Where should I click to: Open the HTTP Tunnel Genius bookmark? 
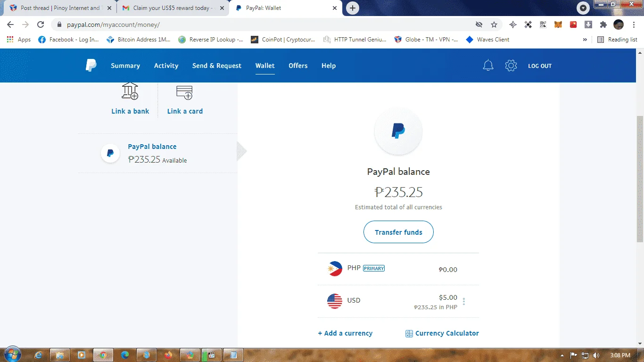point(355,40)
